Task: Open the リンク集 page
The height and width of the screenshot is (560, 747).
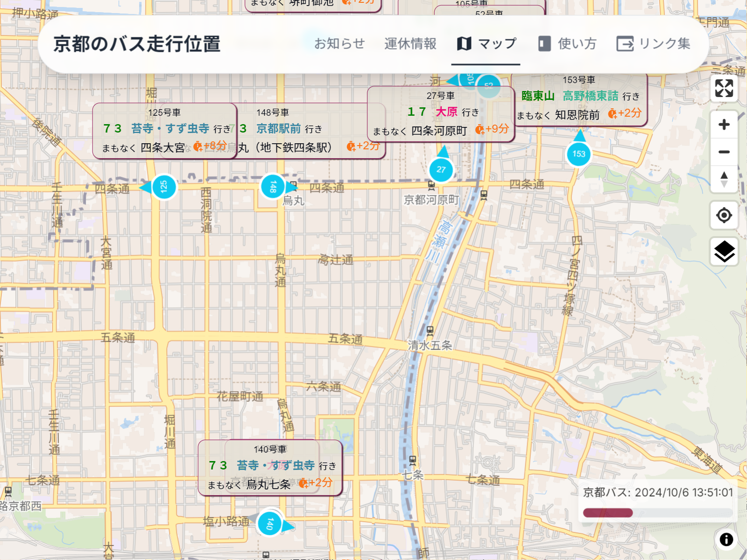Action: point(653,44)
